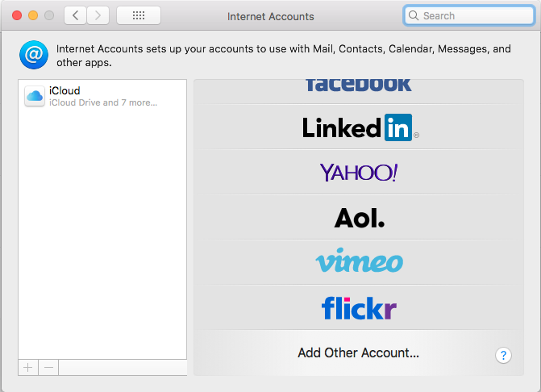The height and width of the screenshot is (392, 541).
Task: Choose the LinkedIn account type
Action: pos(358,127)
